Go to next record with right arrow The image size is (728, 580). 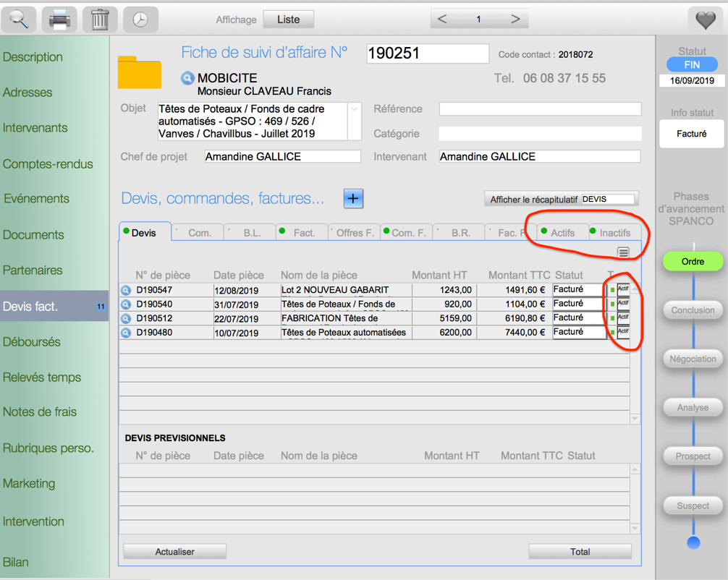click(x=515, y=20)
